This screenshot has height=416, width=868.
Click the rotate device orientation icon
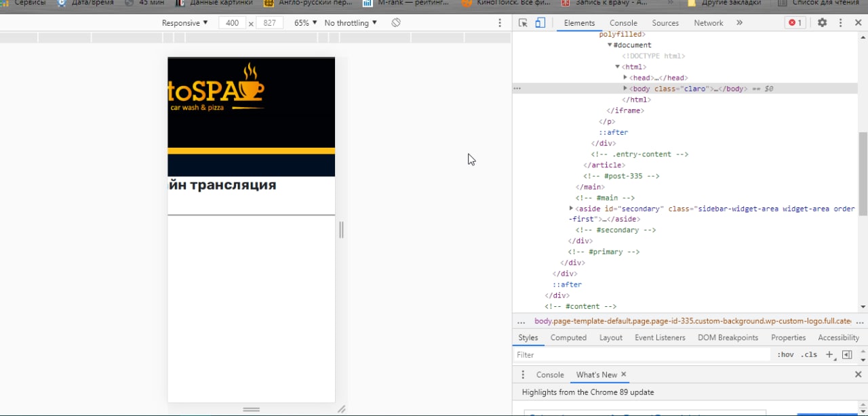[396, 22]
